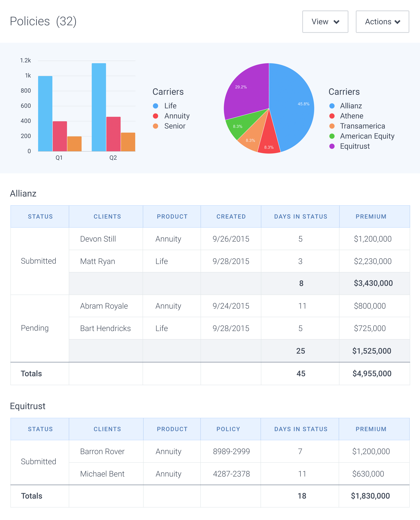Sort Equitrust table by Status header

[40, 429]
